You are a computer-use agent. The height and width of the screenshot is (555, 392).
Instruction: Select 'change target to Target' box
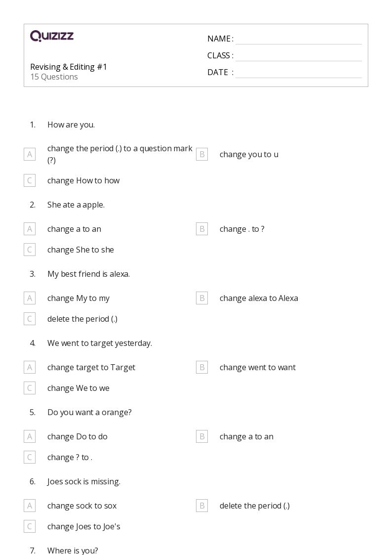pyautogui.click(x=30, y=367)
